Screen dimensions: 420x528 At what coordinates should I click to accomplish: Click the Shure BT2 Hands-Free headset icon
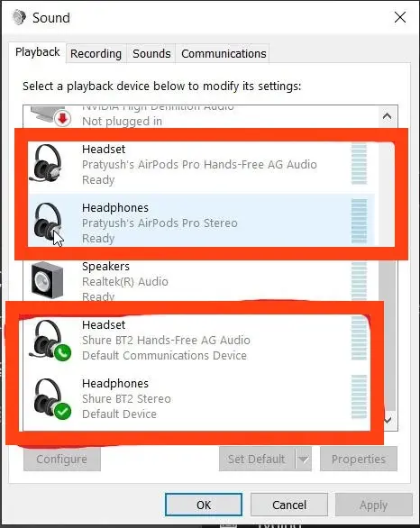[50, 340]
